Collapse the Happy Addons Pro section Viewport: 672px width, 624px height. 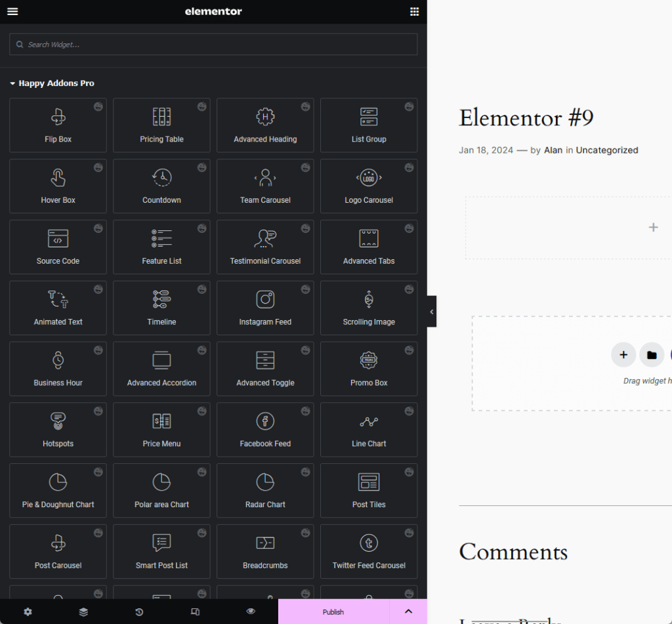pos(52,83)
